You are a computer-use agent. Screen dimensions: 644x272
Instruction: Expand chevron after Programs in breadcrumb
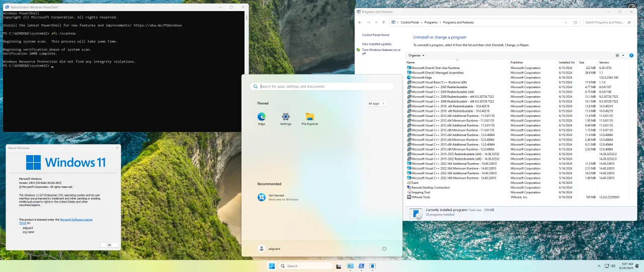(440, 23)
